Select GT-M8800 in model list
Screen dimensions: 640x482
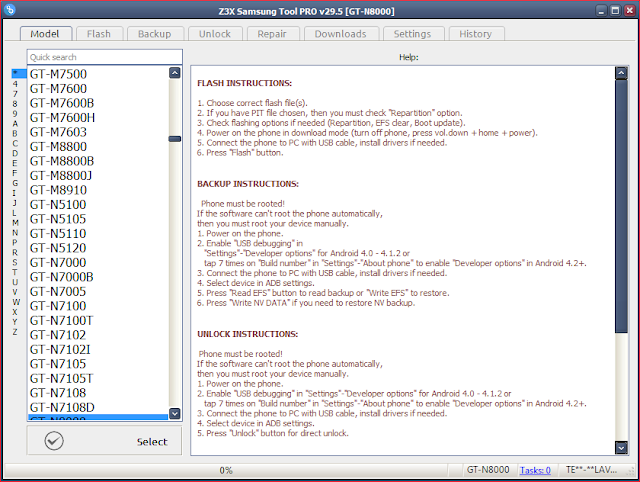[x=98, y=147]
